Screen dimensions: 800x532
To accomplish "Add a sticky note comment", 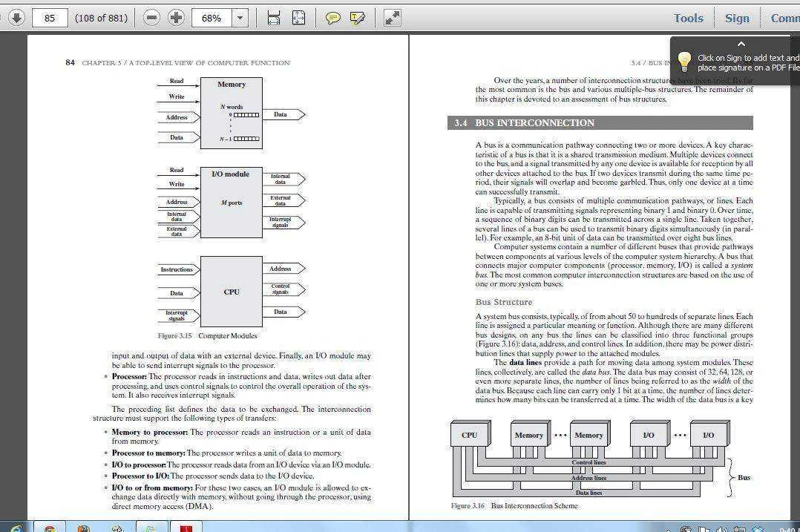I will [x=333, y=19].
